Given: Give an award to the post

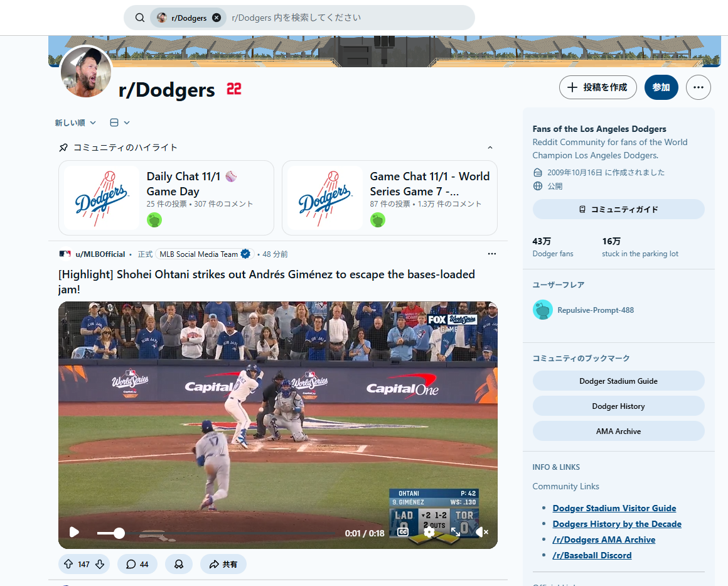Looking at the screenshot, I should click(x=179, y=564).
